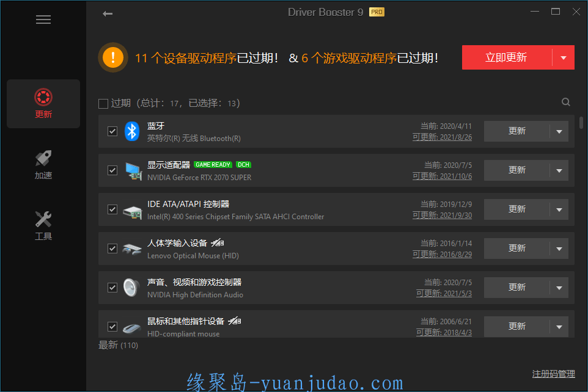Screen dimensions: 588x392
Task: Open 可更新: 2018/4/3 link for HID mouse
Action: (444, 332)
